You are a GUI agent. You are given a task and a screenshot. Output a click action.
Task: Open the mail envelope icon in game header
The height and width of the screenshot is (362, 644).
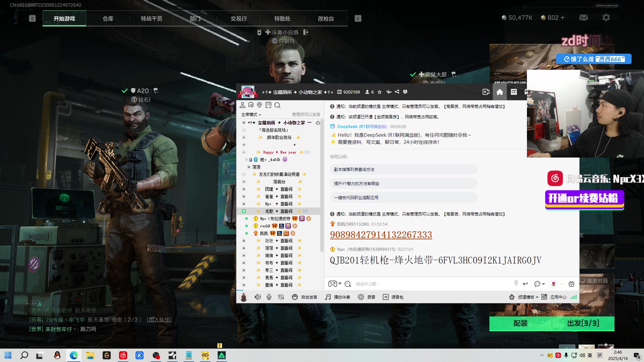(584, 17)
